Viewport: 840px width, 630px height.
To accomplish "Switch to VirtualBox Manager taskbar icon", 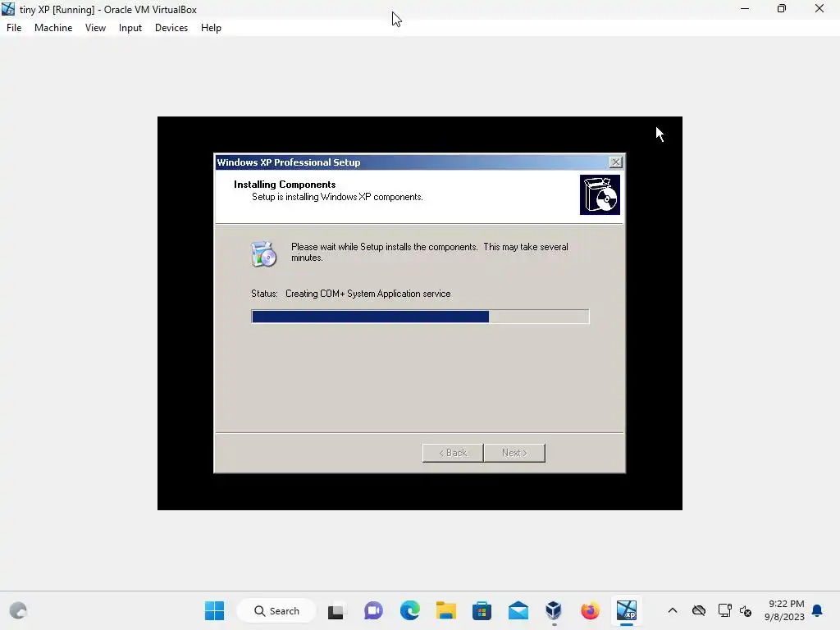I will [x=554, y=610].
